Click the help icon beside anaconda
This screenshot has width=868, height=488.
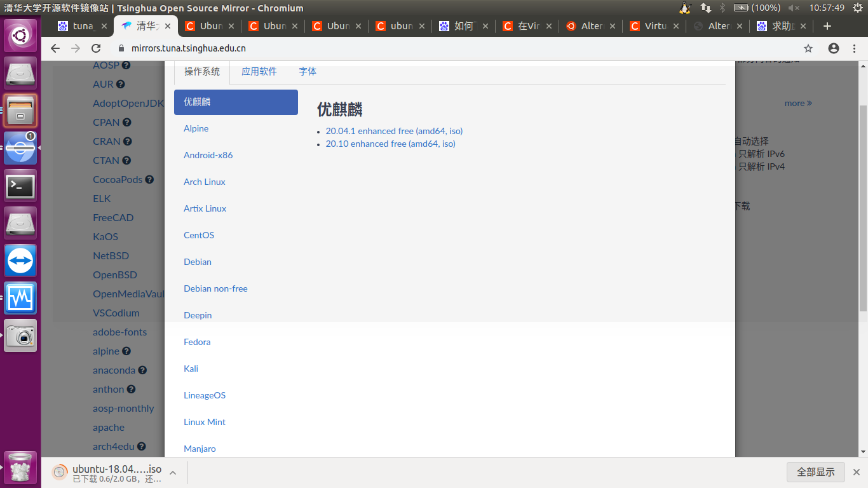coord(142,370)
